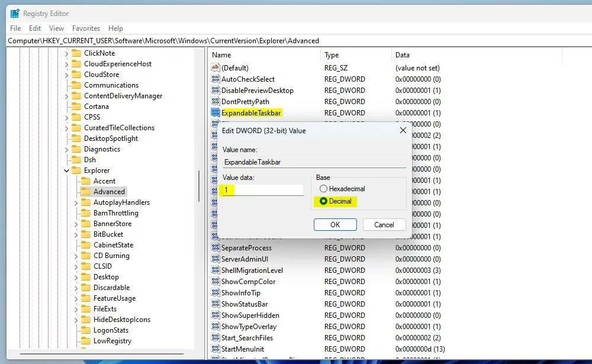Image resolution: width=592 pixels, height=364 pixels.
Task: Close the Edit DWORD dialog with X
Action: pyautogui.click(x=403, y=130)
